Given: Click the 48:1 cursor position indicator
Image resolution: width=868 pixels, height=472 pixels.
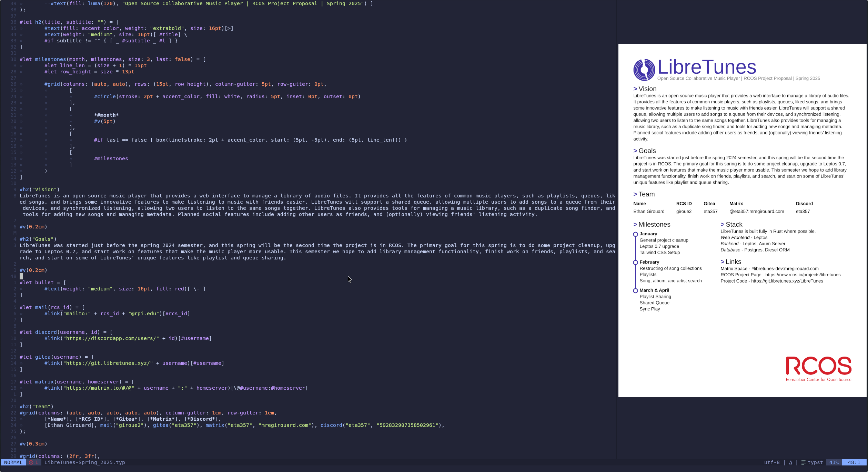Looking at the screenshot, I should click(x=854, y=462).
